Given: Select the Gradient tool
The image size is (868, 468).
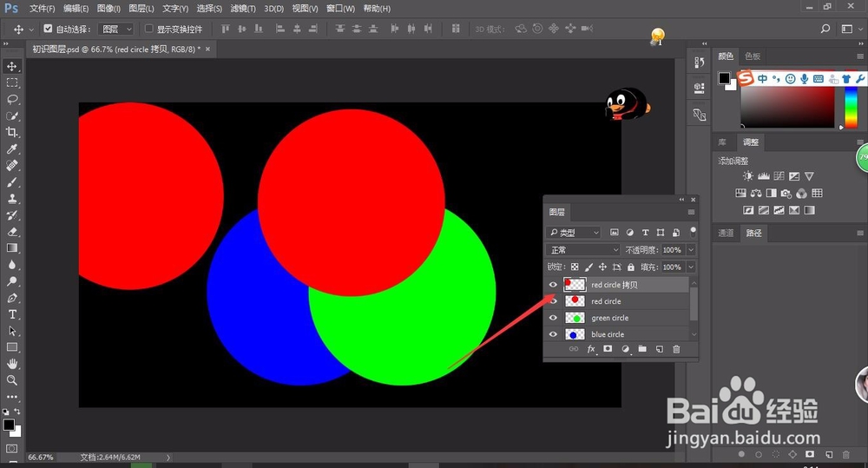Looking at the screenshot, I should [x=11, y=248].
